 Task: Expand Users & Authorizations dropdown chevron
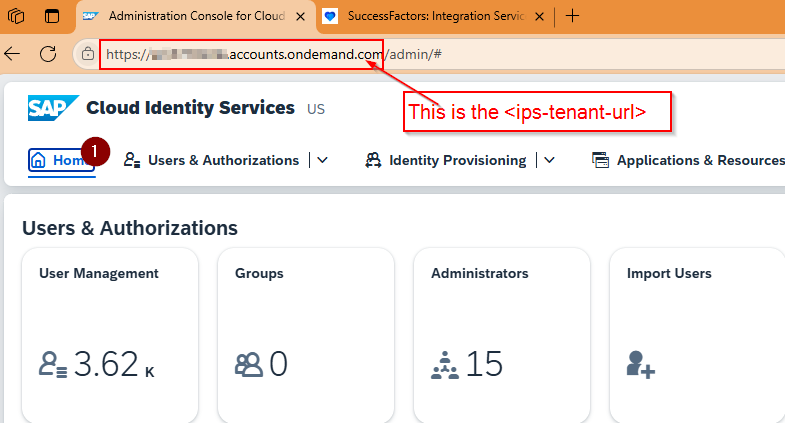(x=322, y=160)
